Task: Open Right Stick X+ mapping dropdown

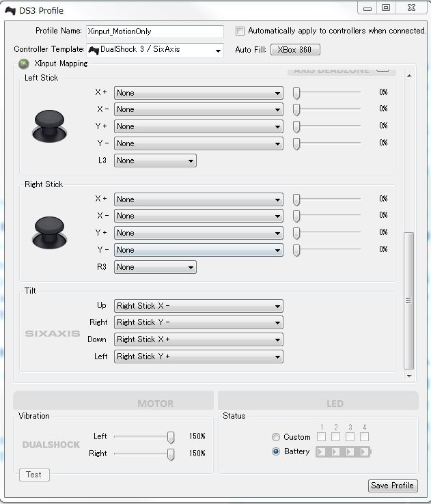Action: 199,199
